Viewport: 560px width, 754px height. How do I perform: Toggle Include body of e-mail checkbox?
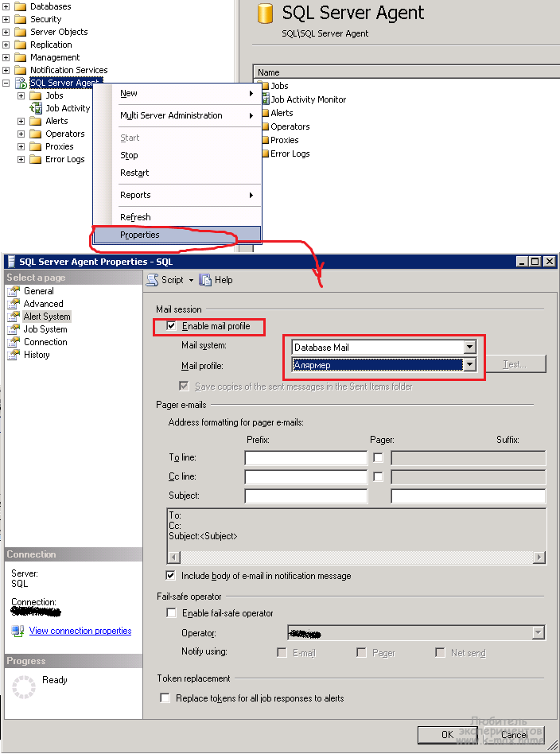(170, 575)
